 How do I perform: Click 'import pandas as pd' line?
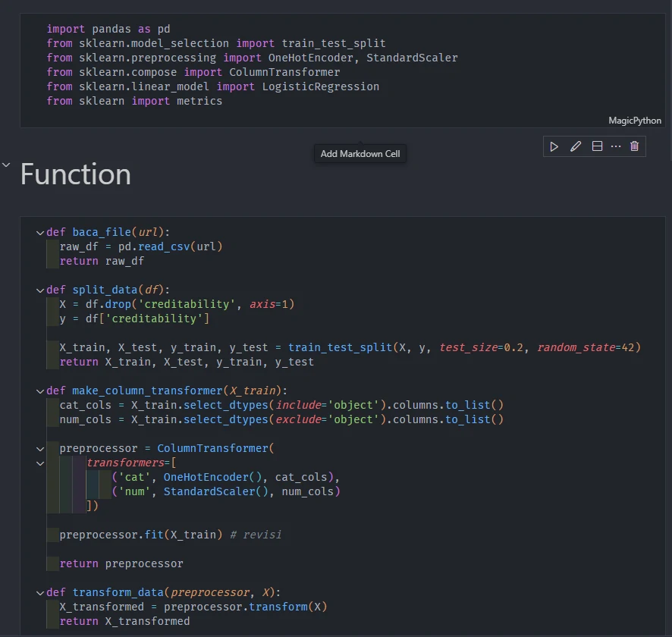click(x=108, y=29)
